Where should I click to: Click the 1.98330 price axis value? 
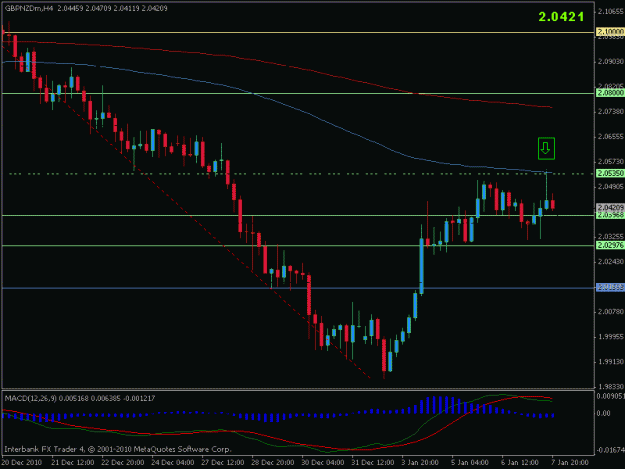point(610,387)
